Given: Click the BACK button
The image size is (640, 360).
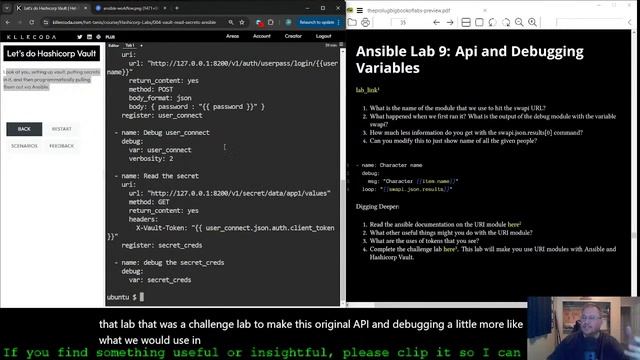Looking at the screenshot, I should tap(24, 129).
